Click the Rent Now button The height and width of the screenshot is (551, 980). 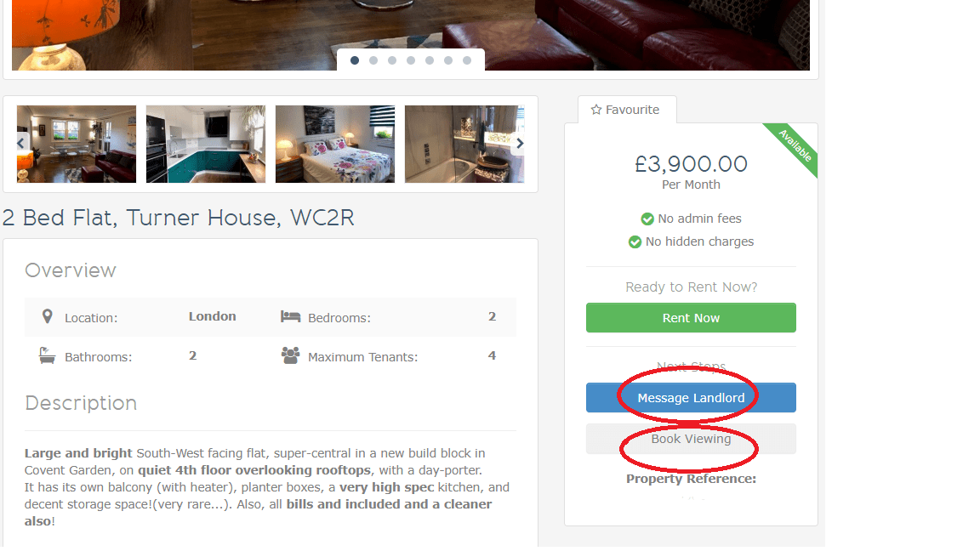click(691, 317)
